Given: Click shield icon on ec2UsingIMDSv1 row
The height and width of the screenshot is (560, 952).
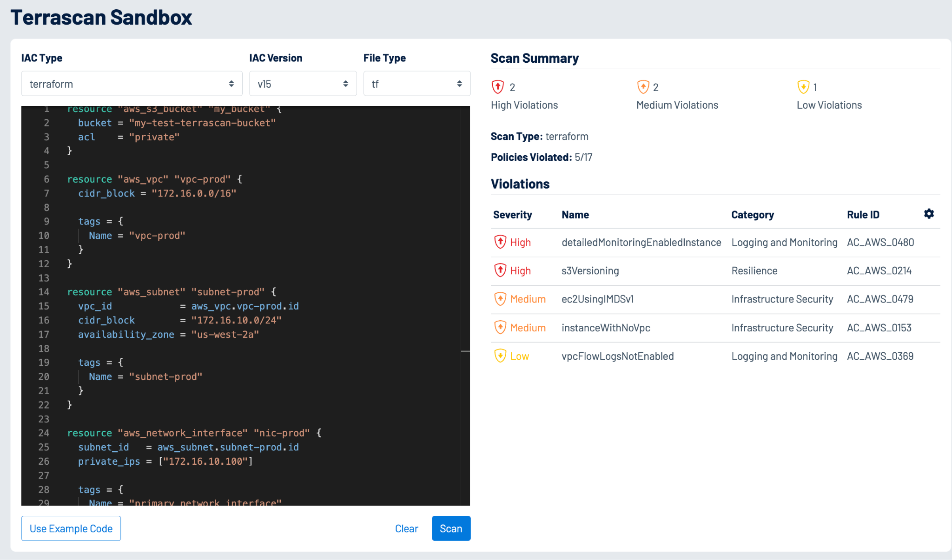Looking at the screenshot, I should click(500, 299).
